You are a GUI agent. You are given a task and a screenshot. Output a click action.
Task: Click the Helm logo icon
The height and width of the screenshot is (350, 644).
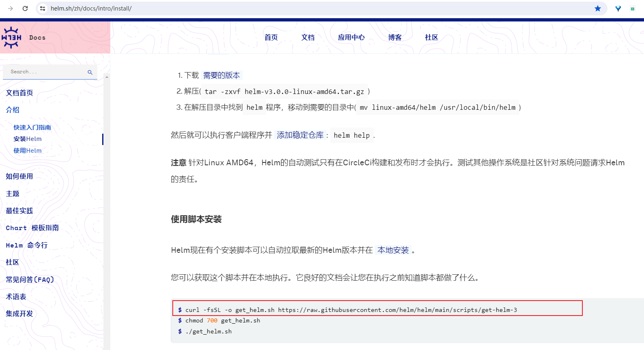click(11, 37)
